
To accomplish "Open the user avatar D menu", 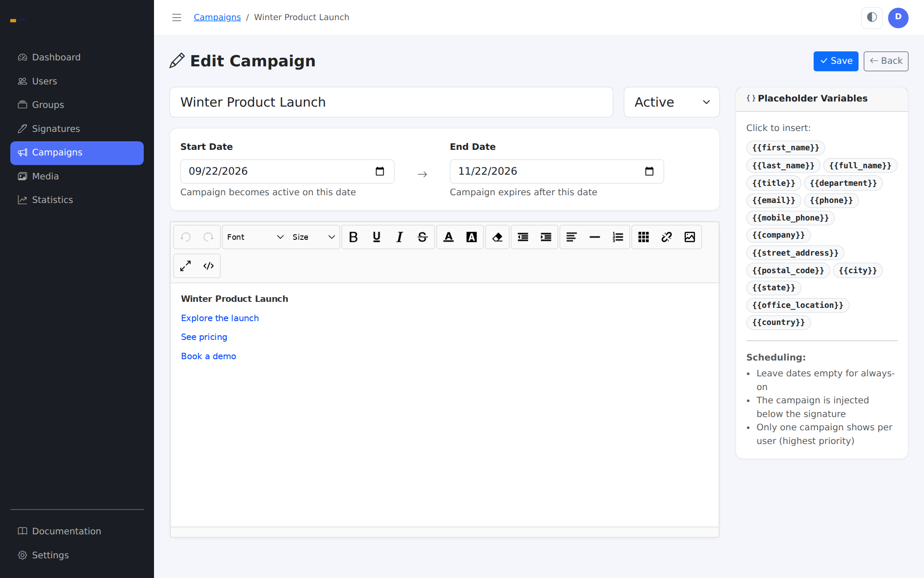I will pyautogui.click(x=898, y=18).
